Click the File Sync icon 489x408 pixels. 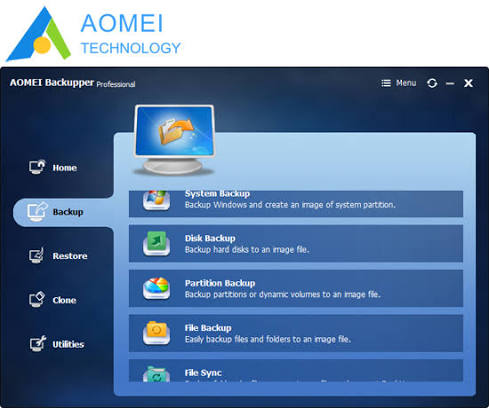156,374
